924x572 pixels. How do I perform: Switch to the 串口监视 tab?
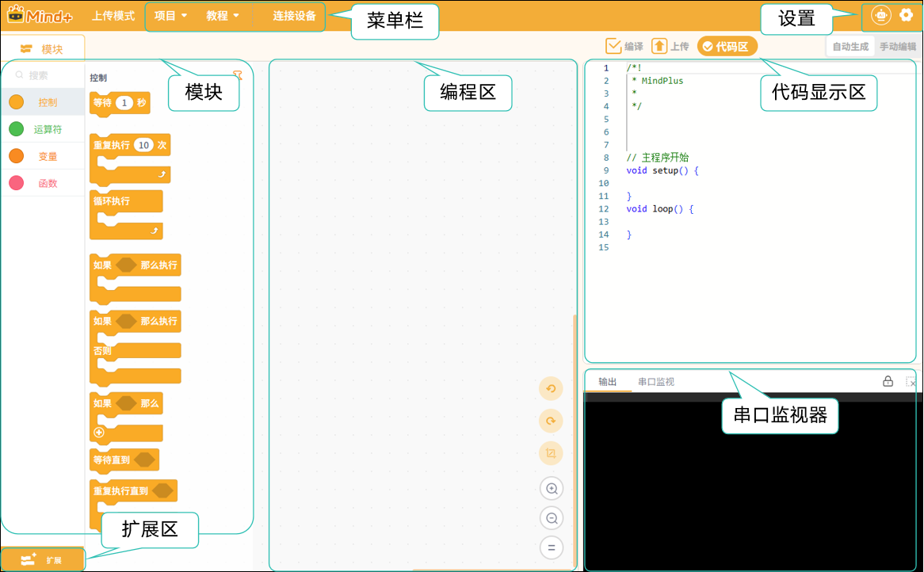[x=656, y=382]
